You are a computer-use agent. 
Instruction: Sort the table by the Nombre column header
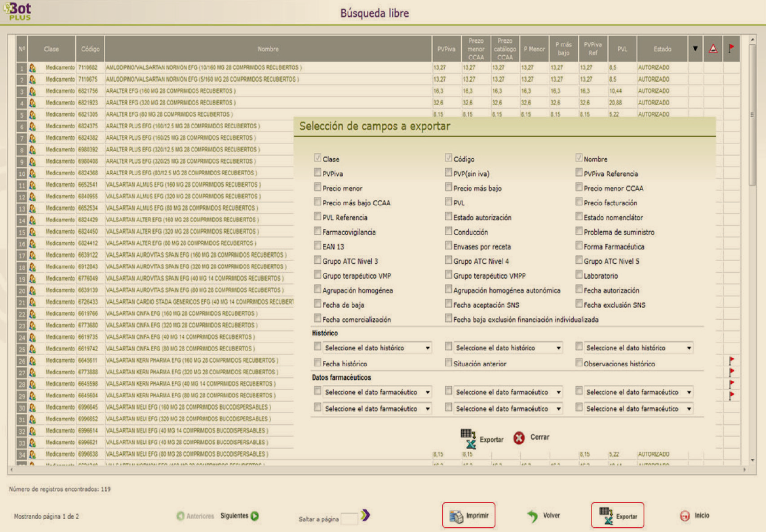click(268, 49)
